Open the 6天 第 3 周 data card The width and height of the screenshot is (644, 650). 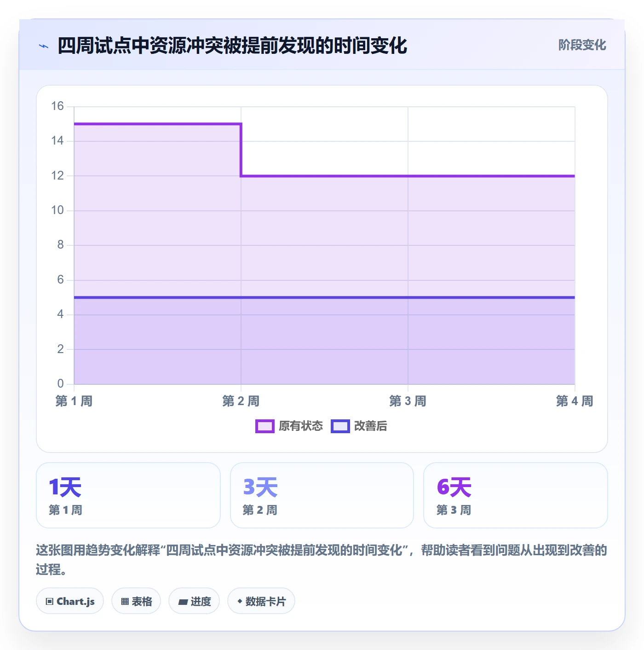click(516, 495)
